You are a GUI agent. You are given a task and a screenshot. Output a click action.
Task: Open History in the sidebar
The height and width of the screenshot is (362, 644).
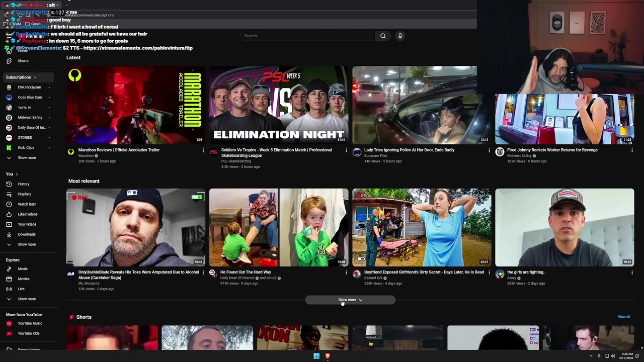24,184
